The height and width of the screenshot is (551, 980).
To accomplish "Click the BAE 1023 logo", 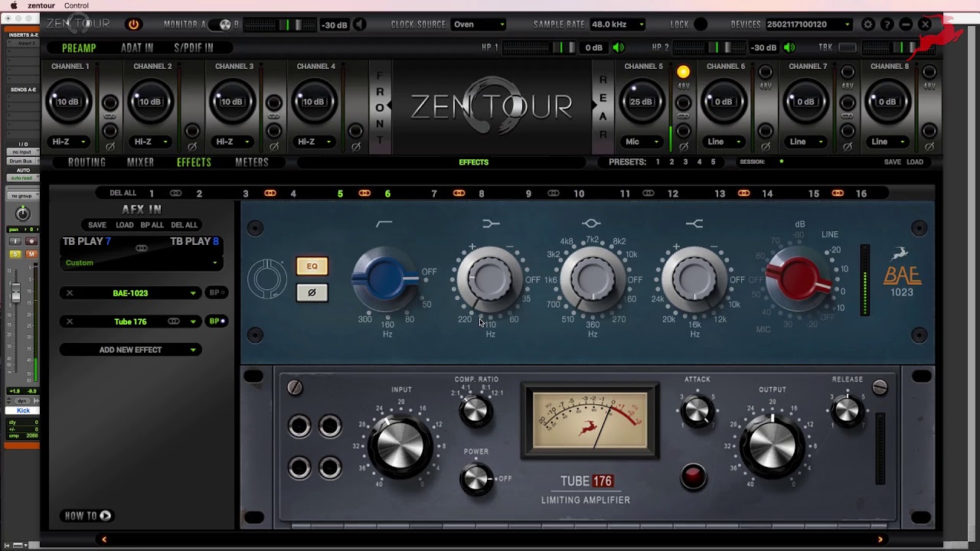I will pyautogui.click(x=902, y=272).
